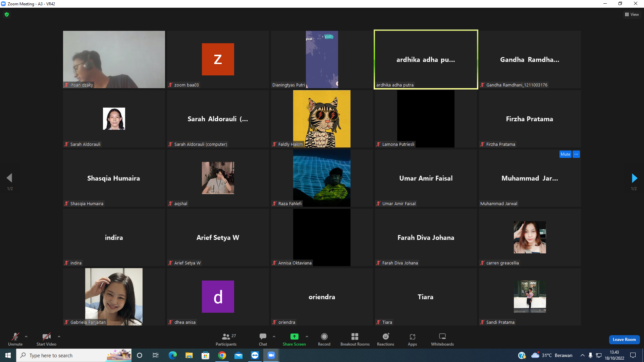This screenshot has height=362, width=644.
Task: Select zoom baa03 participant tile
Action: click(218, 59)
